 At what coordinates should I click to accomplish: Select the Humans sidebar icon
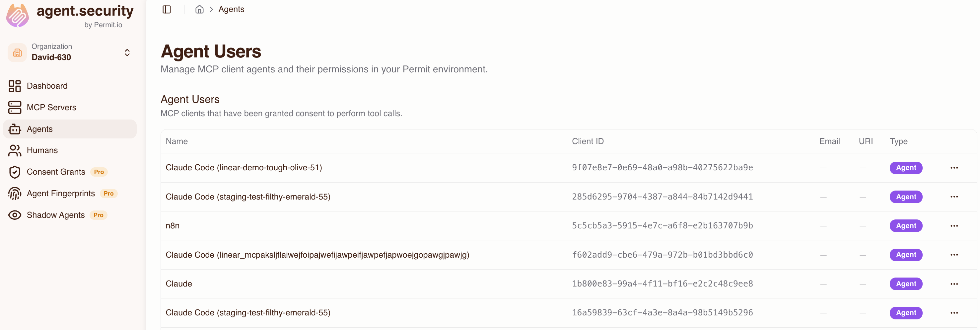(15, 150)
